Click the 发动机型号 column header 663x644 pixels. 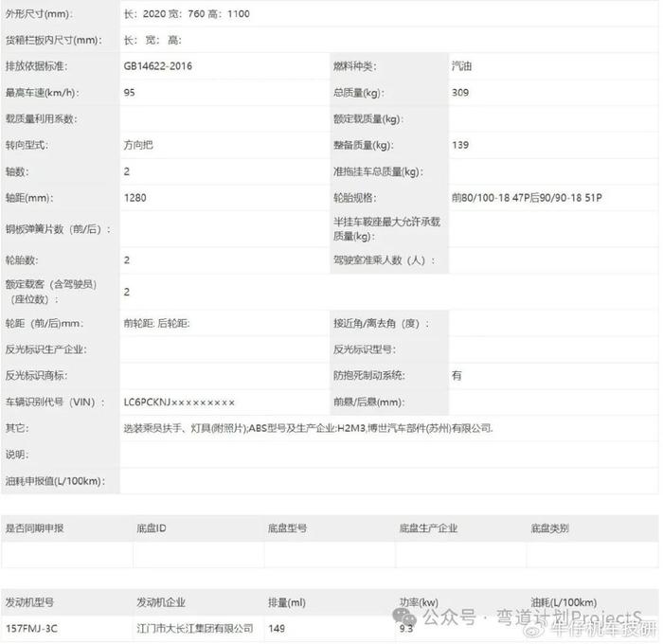(x=29, y=602)
